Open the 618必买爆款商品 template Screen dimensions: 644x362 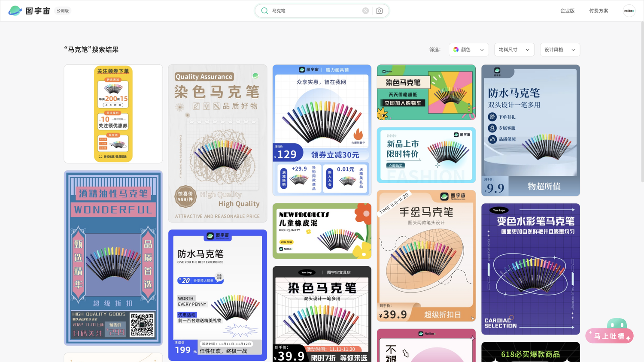coord(531,352)
